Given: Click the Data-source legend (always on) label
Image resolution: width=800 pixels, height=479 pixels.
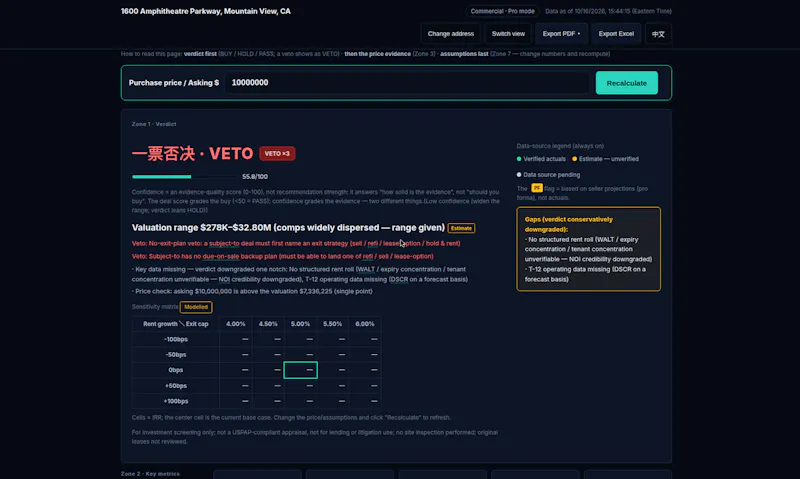Looking at the screenshot, I should pyautogui.click(x=560, y=146).
